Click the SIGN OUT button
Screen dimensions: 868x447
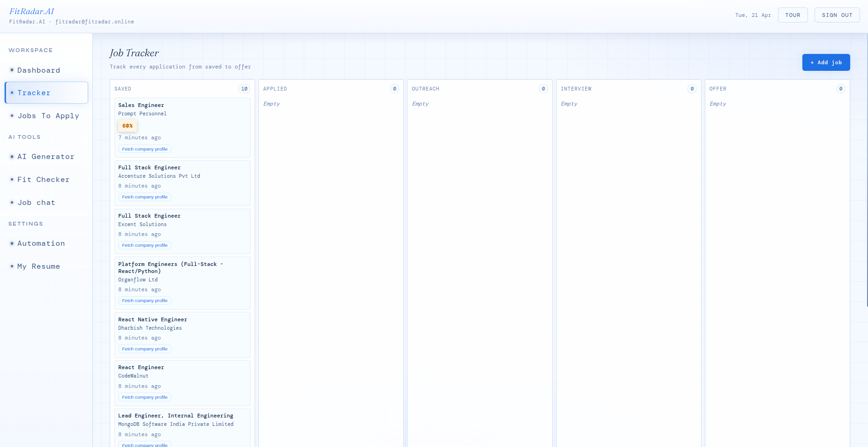click(x=837, y=15)
